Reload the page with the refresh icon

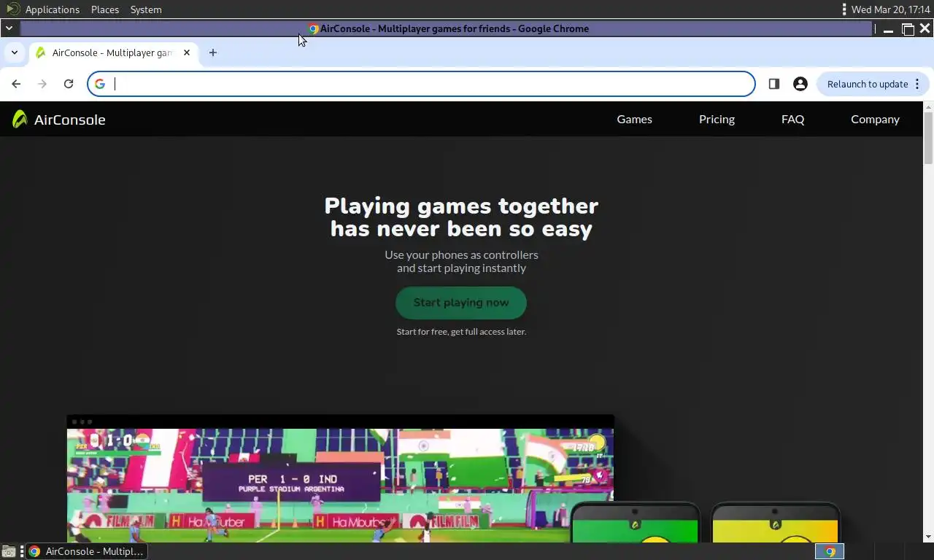[69, 84]
